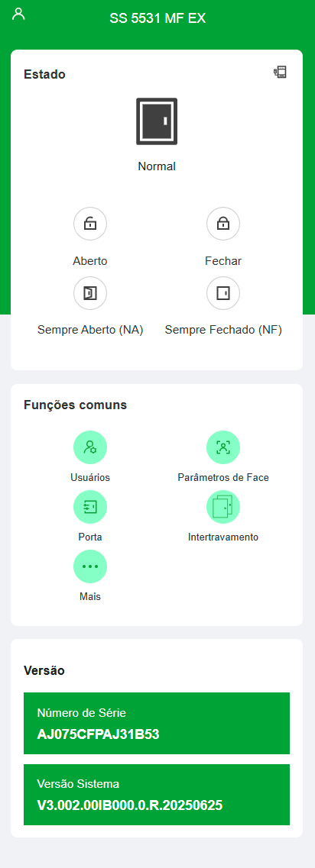Click the Número de Série panel
The height and width of the screenshot is (868, 315).
point(157,723)
